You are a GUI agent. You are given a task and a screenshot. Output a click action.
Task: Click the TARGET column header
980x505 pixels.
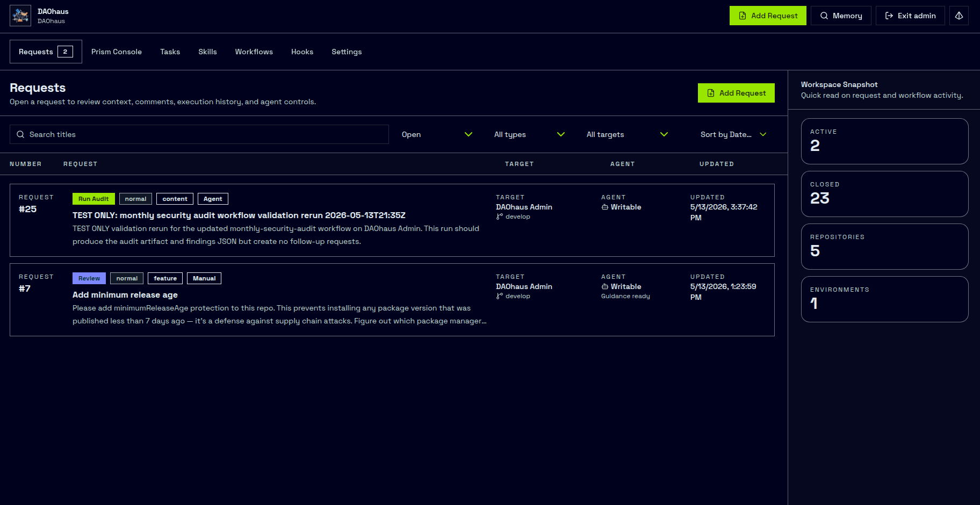pyautogui.click(x=520, y=164)
